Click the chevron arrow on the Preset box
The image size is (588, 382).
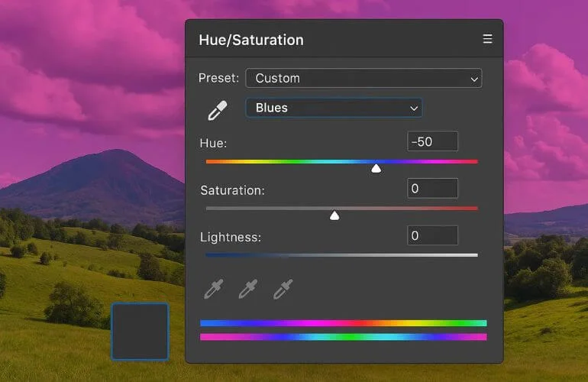click(474, 79)
